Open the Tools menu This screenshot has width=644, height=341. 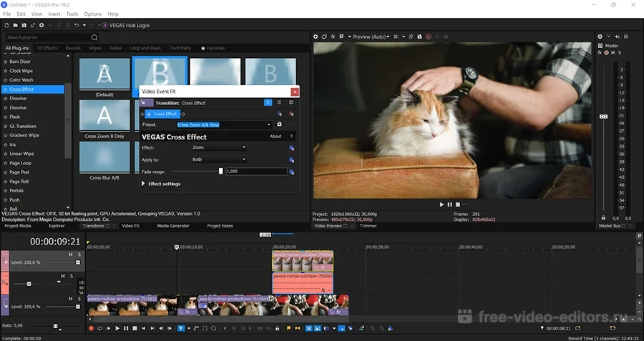(x=72, y=14)
